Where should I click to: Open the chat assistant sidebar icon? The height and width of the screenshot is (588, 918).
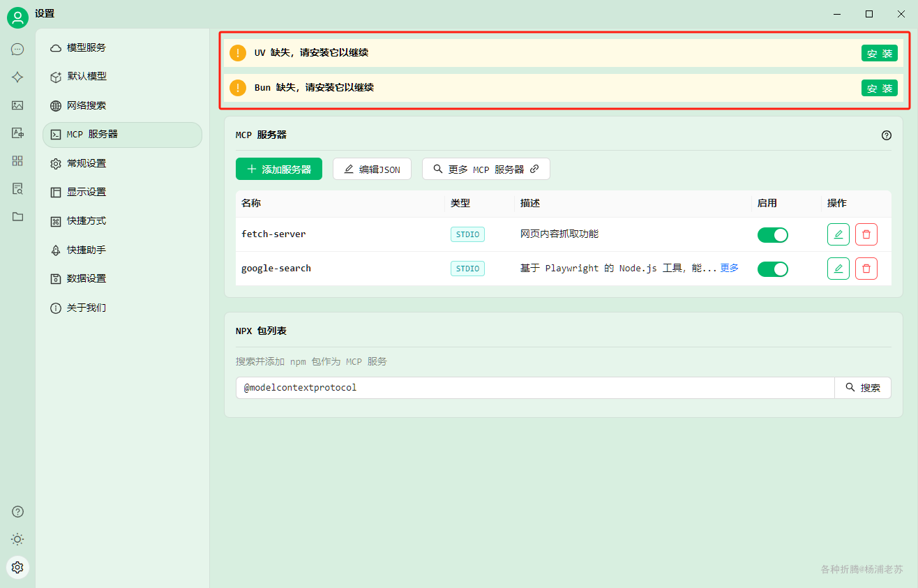click(x=17, y=50)
